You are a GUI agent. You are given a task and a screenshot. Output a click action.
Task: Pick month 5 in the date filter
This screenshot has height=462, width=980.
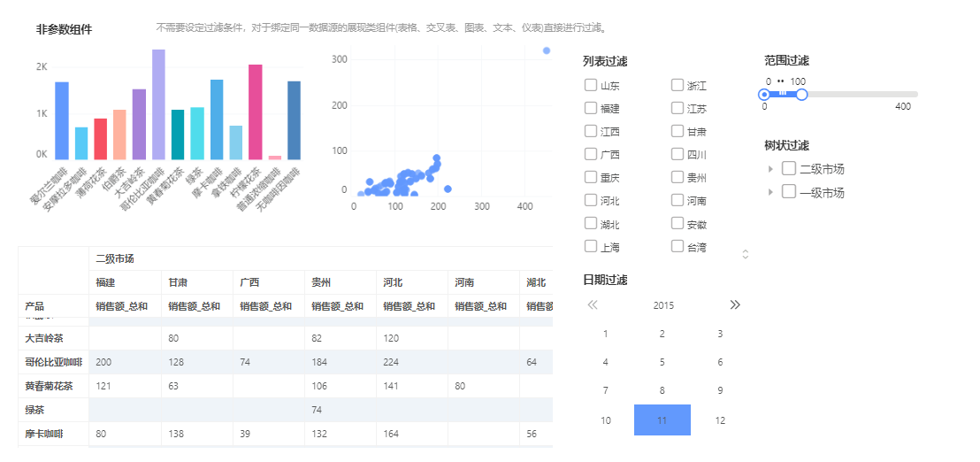tap(662, 362)
